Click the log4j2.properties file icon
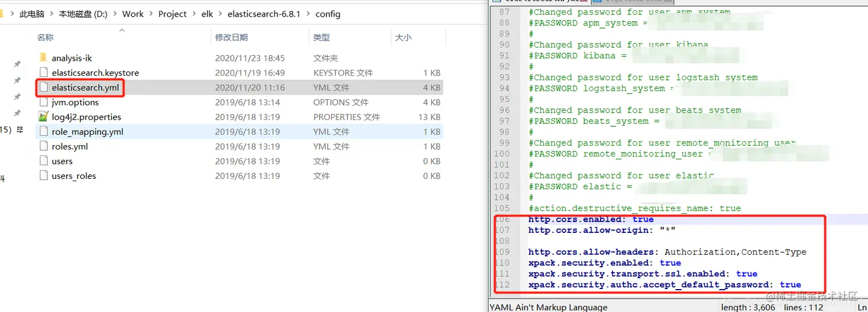Viewport: 868px width, 312px height. click(x=43, y=117)
